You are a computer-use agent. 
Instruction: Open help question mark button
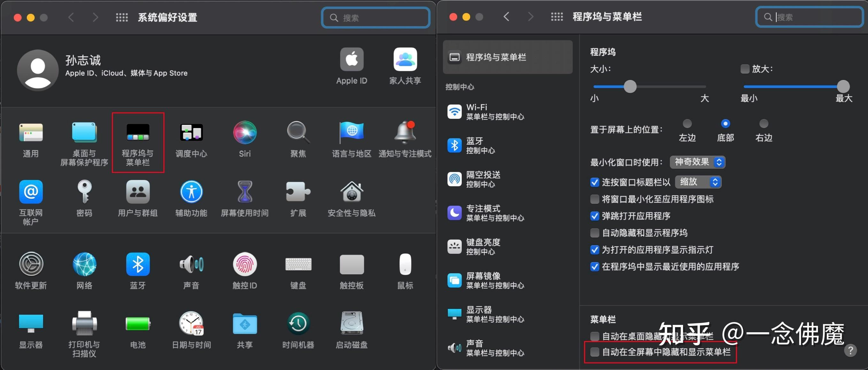pos(850,350)
